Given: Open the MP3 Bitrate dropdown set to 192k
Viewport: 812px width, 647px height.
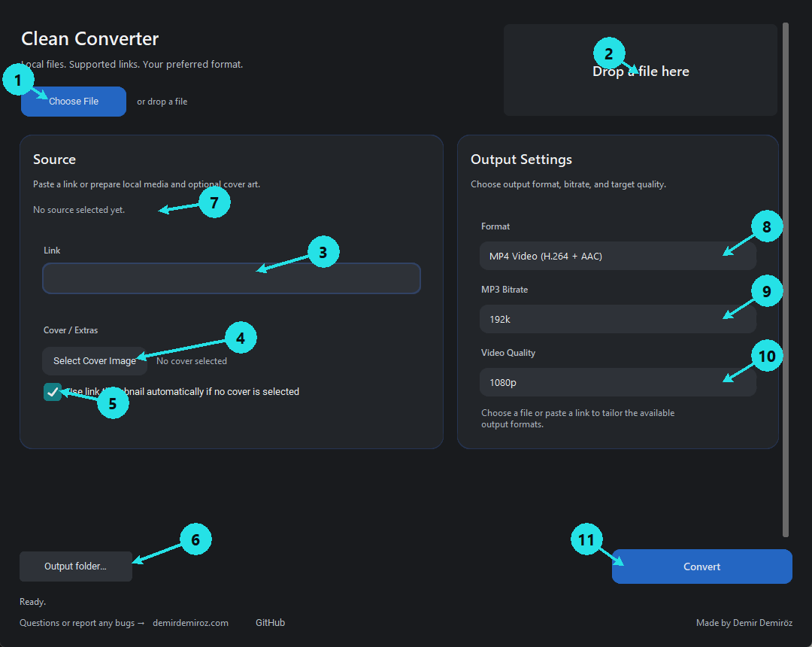Looking at the screenshot, I should 618,319.
